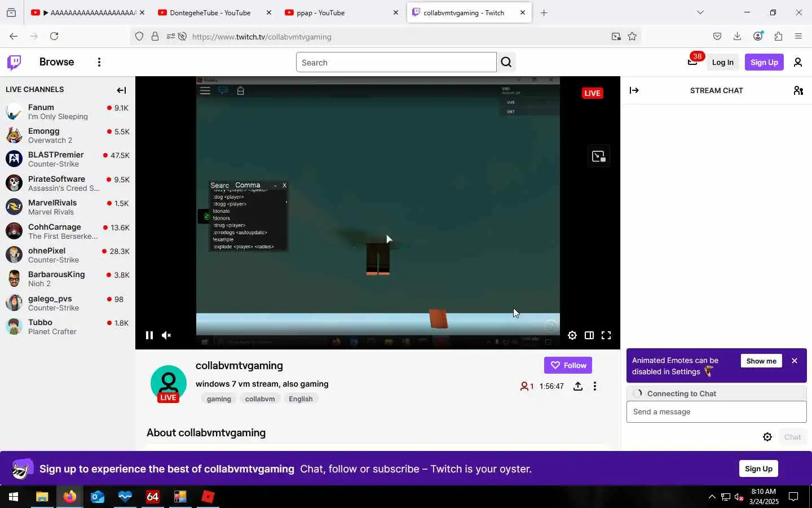Dismiss the Animated Emotes notice

tap(795, 361)
